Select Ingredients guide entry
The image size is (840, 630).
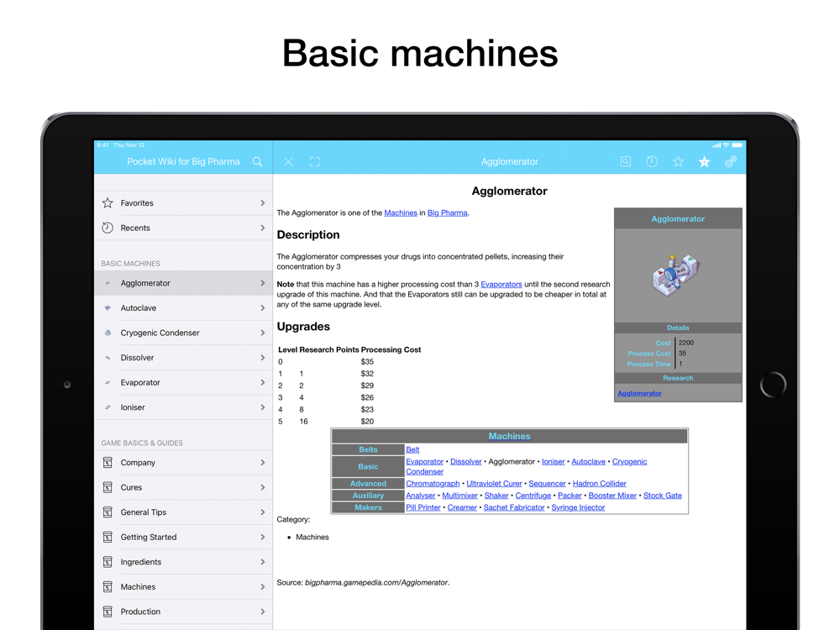point(183,562)
